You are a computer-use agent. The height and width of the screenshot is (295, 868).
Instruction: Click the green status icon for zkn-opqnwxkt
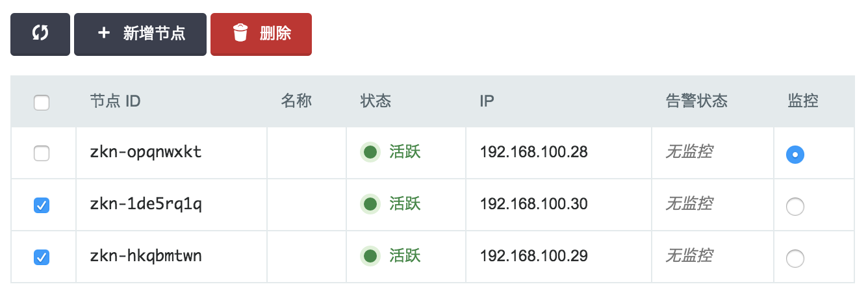(x=370, y=153)
